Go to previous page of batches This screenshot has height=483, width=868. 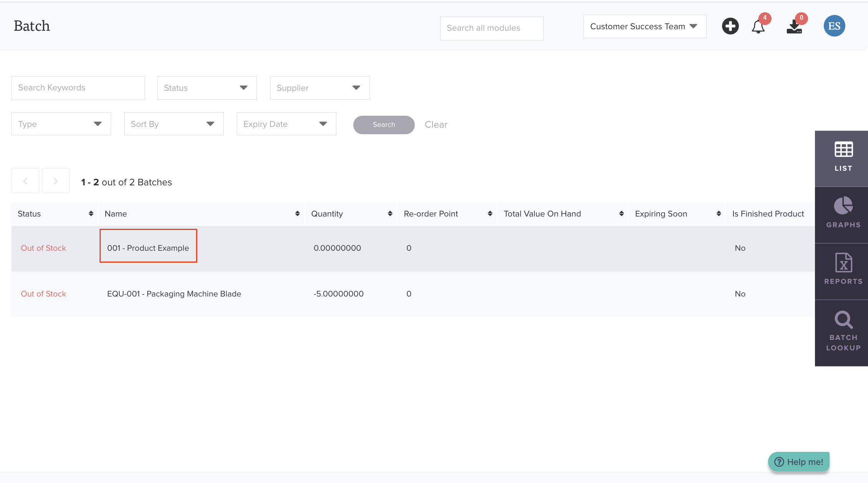(25, 181)
